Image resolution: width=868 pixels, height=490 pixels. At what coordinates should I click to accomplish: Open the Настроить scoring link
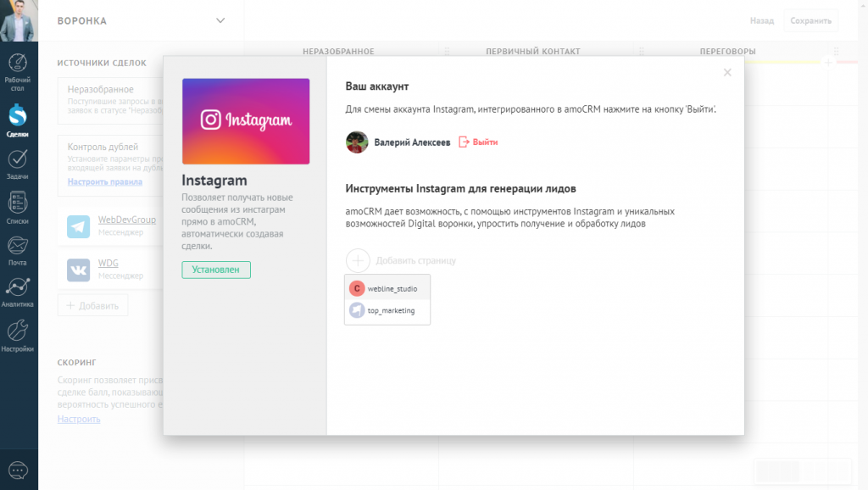79,419
